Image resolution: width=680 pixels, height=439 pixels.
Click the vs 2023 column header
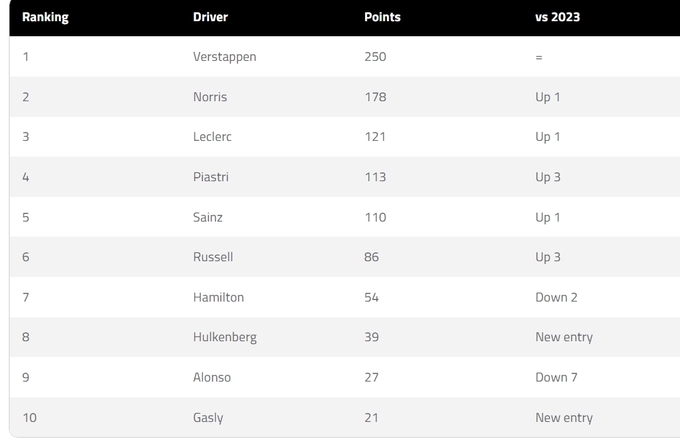pos(557,17)
